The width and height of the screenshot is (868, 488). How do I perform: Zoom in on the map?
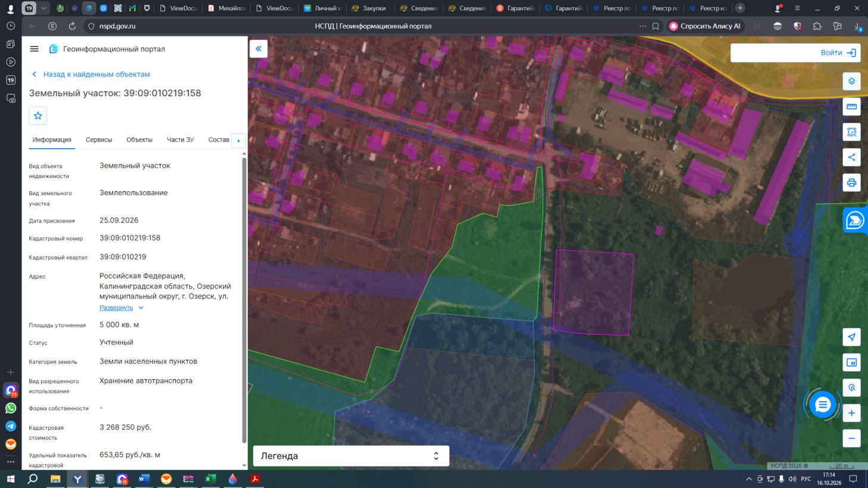851,413
